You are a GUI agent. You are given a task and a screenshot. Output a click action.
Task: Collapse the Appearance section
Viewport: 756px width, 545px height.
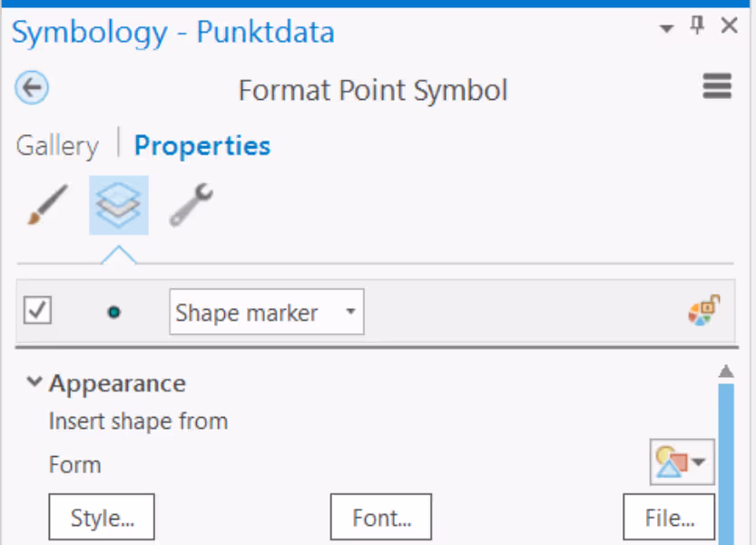34,381
